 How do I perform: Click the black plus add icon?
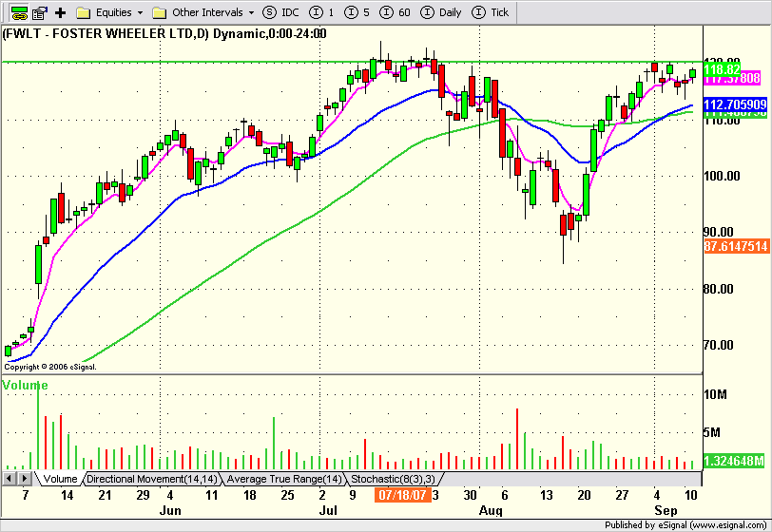pos(60,12)
